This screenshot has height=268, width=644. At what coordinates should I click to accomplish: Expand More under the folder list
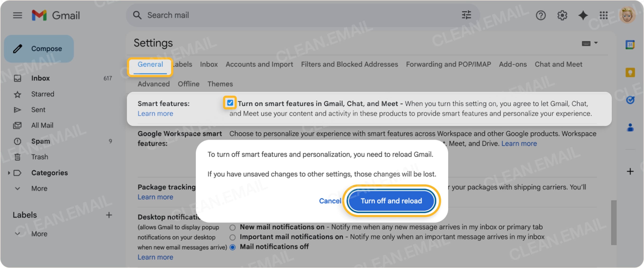click(39, 188)
